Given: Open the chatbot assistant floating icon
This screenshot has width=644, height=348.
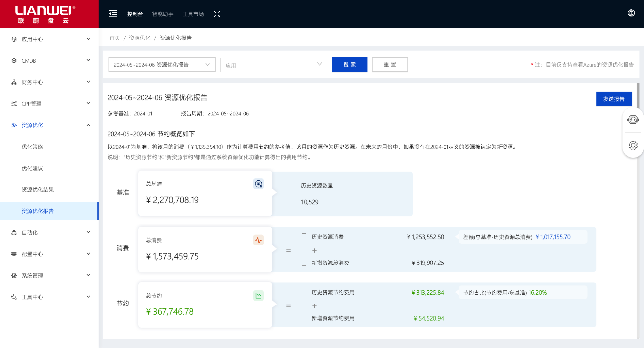Looking at the screenshot, I should click(633, 120).
